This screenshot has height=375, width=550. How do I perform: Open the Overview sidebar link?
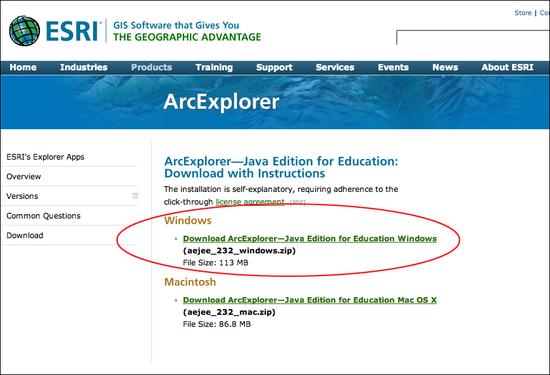24,176
